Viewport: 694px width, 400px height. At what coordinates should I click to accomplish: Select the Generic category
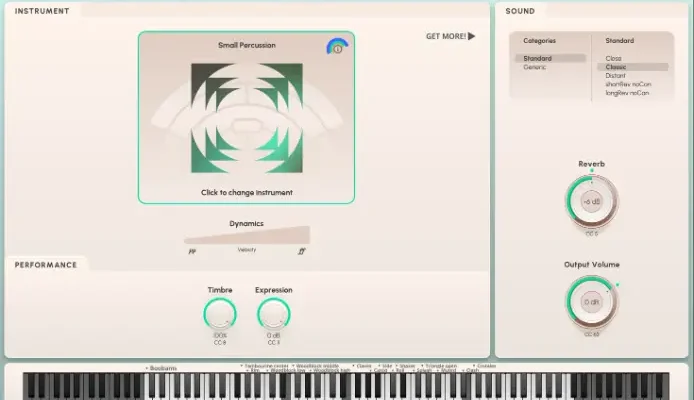(x=535, y=67)
